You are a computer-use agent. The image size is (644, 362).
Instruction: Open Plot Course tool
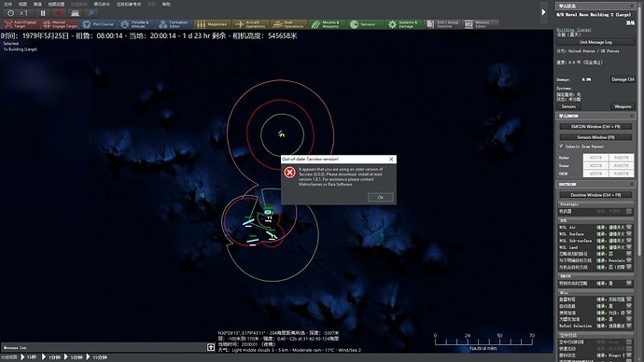click(98, 24)
